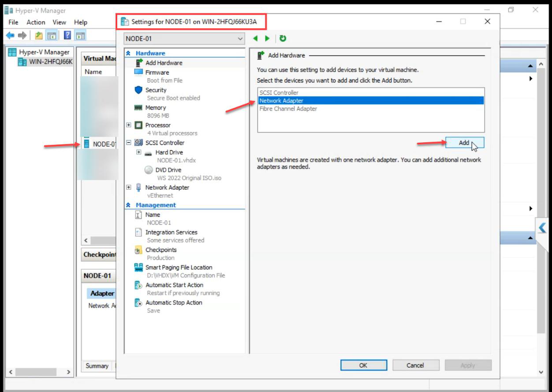Choose Network Adapter in the device list
This screenshot has width=552, height=392.
coord(371,101)
